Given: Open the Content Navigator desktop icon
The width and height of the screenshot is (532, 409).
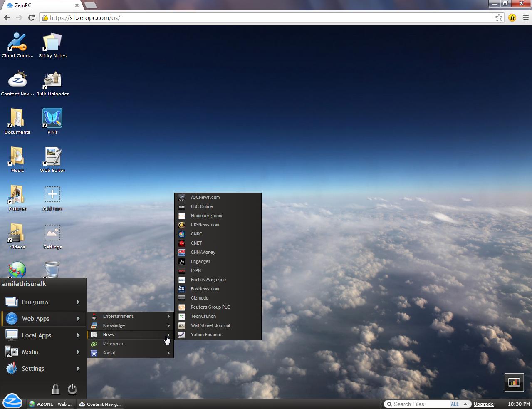Looking at the screenshot, I should [x=17, y=83].
